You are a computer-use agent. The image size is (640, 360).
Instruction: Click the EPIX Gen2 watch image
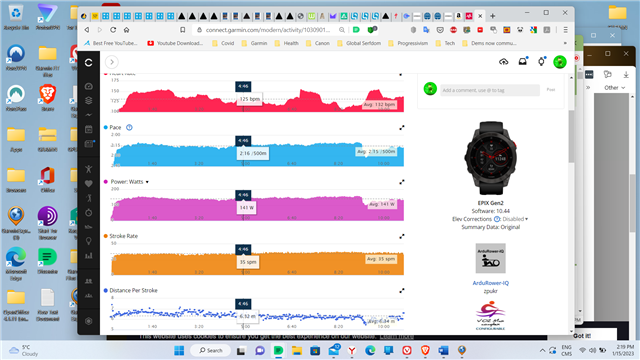(491, 158)
